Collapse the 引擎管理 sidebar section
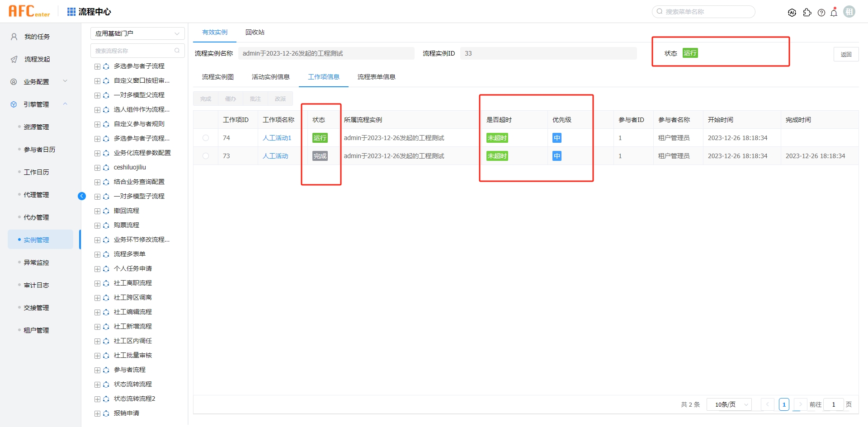 65,104
